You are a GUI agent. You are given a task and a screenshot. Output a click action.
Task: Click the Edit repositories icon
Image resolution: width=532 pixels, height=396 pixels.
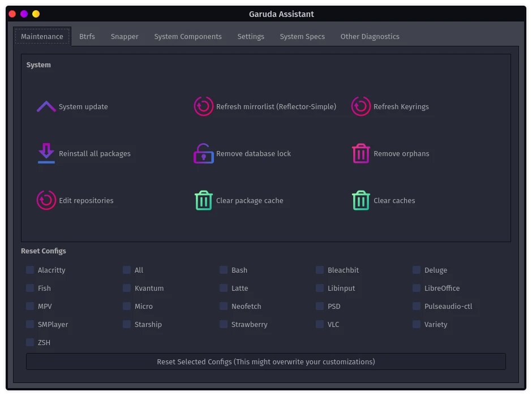tap(46, 200)
